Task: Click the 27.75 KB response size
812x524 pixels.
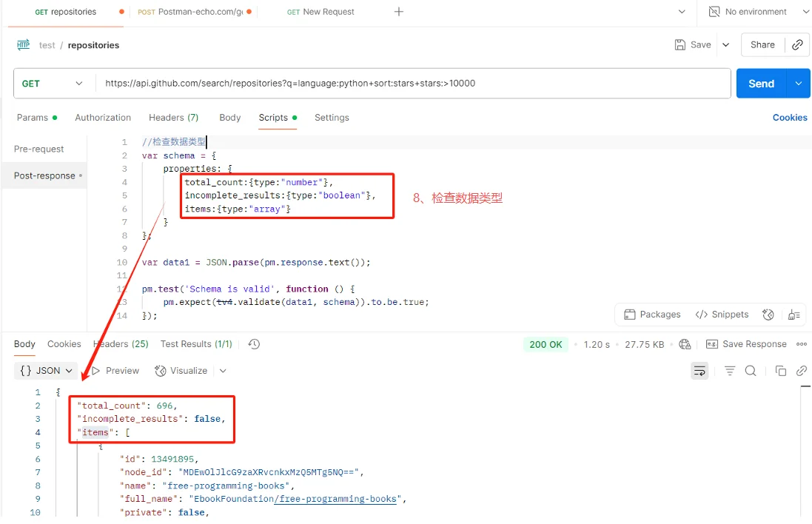Action: [644, 344]
